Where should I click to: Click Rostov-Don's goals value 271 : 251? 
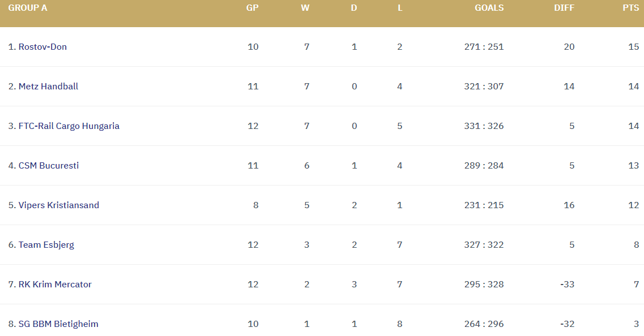(484, 47)
